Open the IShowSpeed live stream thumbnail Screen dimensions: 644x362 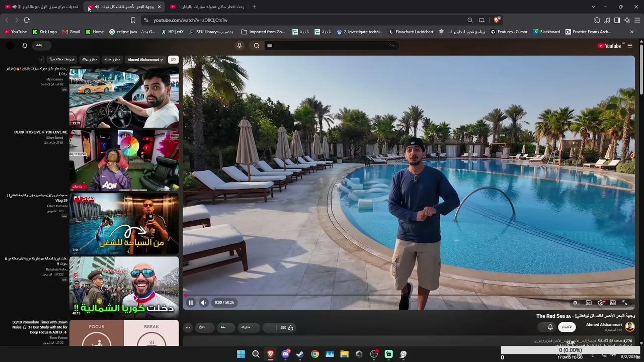click(x=124, y=160)
